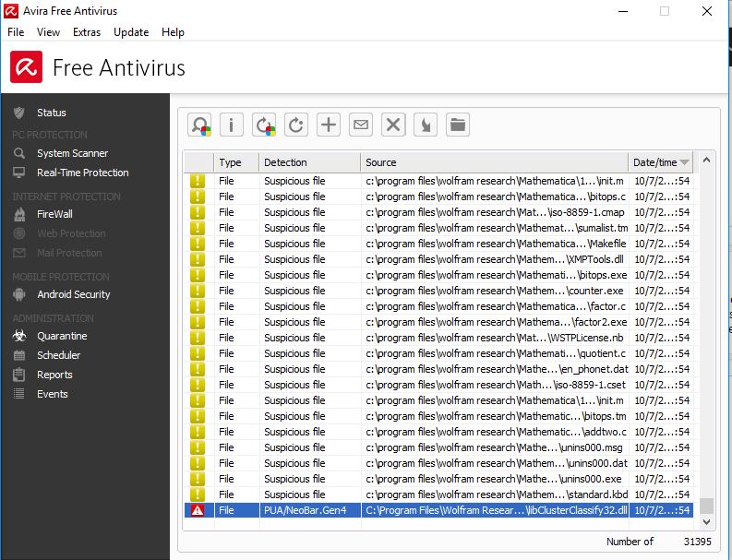
Task: Open the Help menu
Action: pos(173,32)
